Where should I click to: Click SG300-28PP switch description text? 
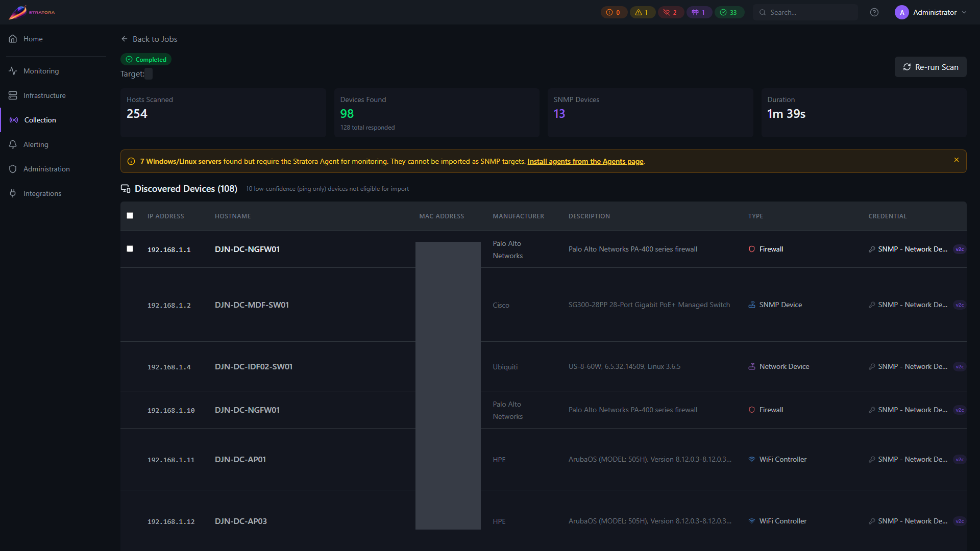pyautogui.click(x=649, y=305)
